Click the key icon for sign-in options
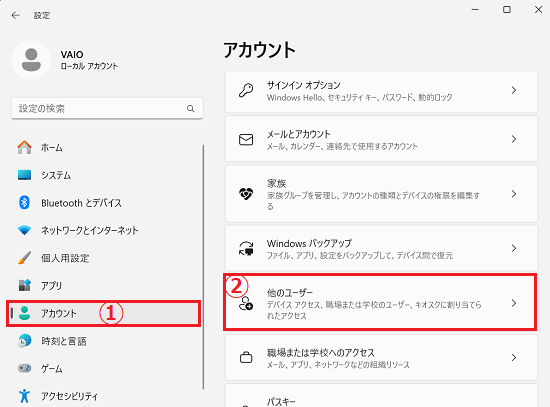The image size is (550, 407). point(246,90)
